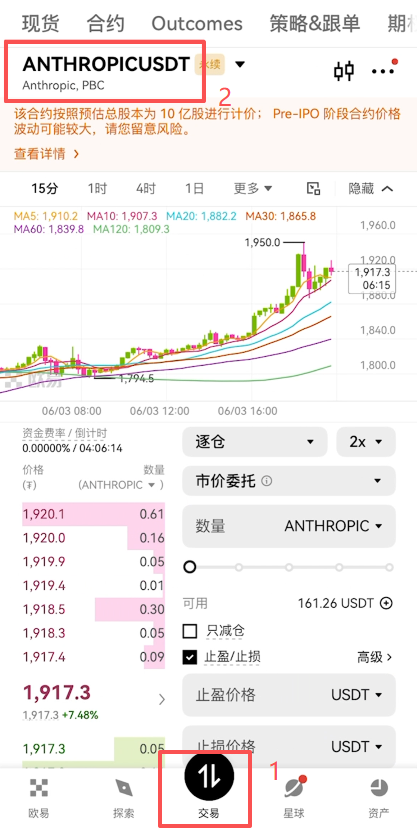This screenshot has height=833, width=417.
Task: Collapse the chart with 隐藏
Action: (371, 188)
